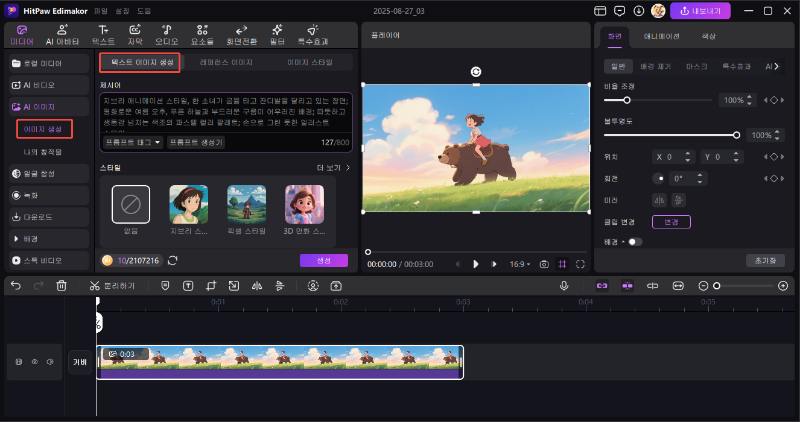This screenshot has height=422, width=800.
Task: Open the 요소들 elements tab
Action: (202, 35)
